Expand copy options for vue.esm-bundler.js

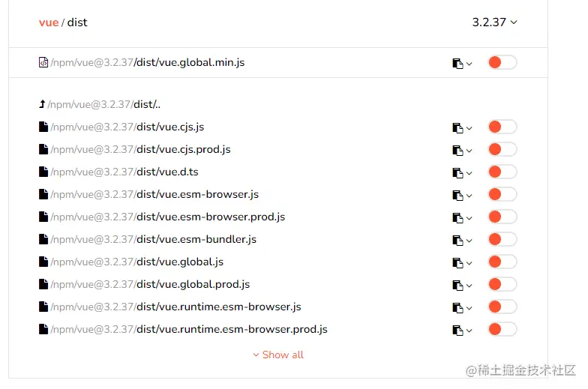click(x=469, y=241)
